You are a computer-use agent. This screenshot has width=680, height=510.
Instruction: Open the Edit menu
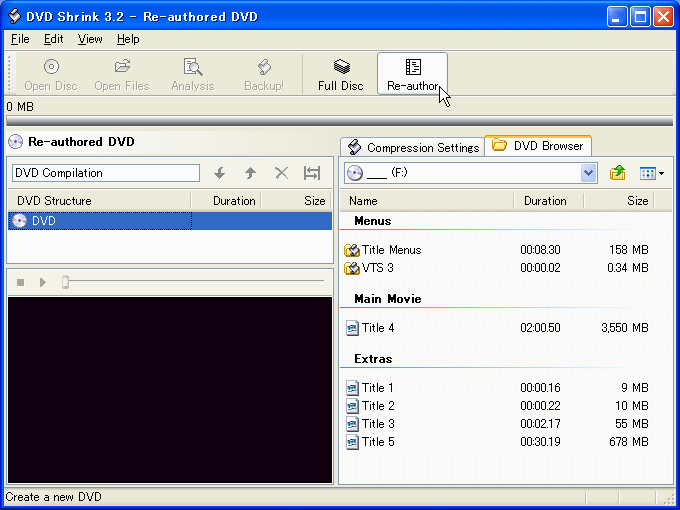[x=53, y=39]
